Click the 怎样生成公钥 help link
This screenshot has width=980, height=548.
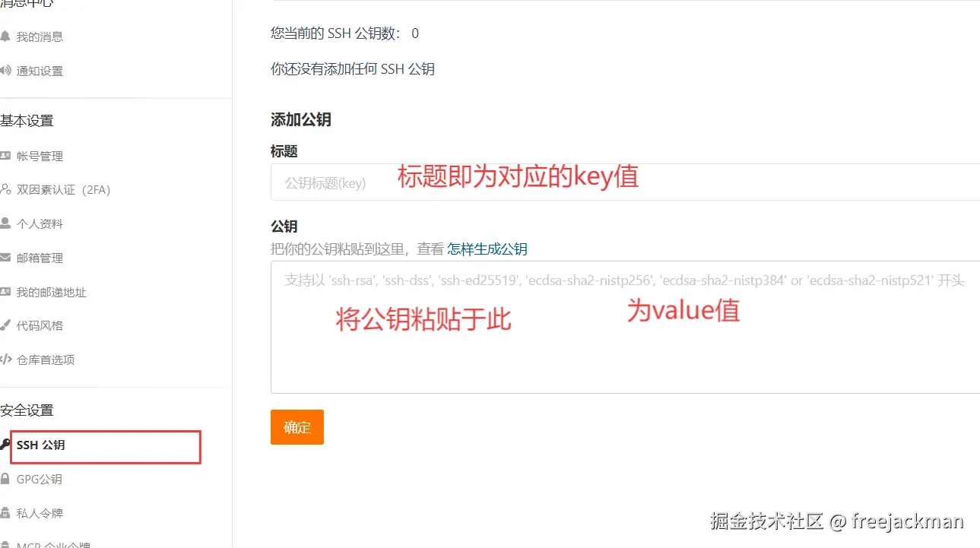pyautogui.click(x=487, y=249)
